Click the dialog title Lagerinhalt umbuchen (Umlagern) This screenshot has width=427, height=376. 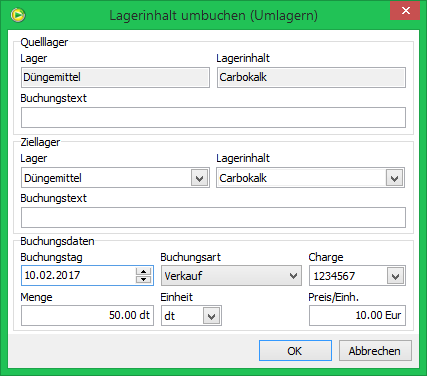213,15
